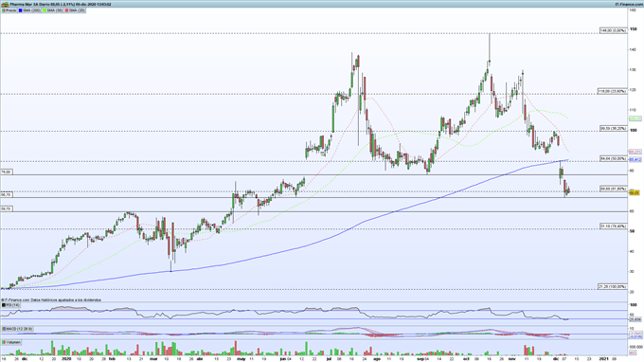Open the IT-Finance.com link in title bar
Screen dimensions: 644x362
(628, 4)
